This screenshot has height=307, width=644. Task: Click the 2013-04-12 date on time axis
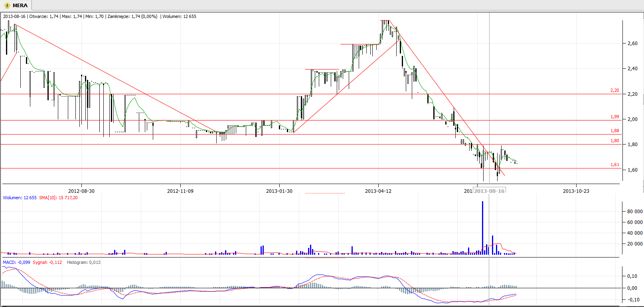click(378, 191)
